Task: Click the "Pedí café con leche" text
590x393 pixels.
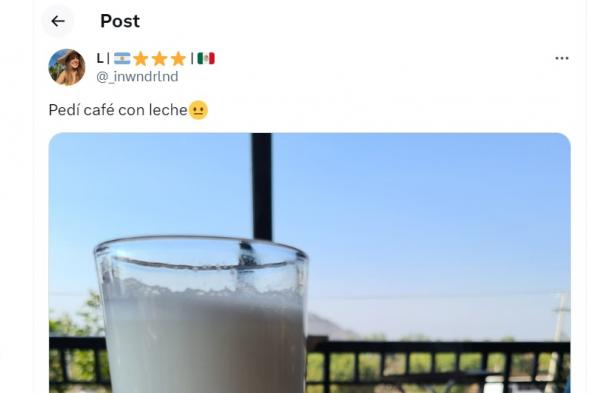Action: [118, 110]
